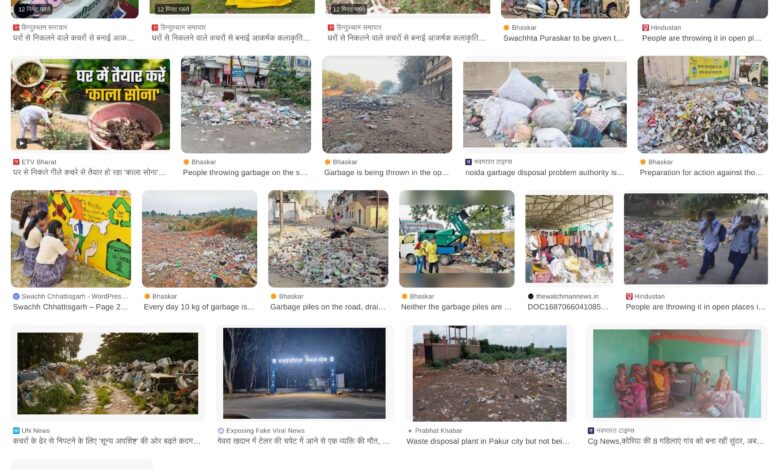Image resolution: width=780 pixels, height=470 pixels.
Task: Open 'Garbage piles on the road, drai...' link
Action: (x=328, y=307)
